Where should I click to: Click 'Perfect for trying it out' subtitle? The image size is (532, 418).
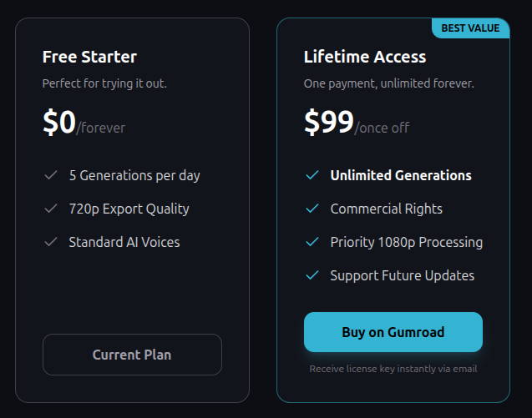(x=104, y=83)
